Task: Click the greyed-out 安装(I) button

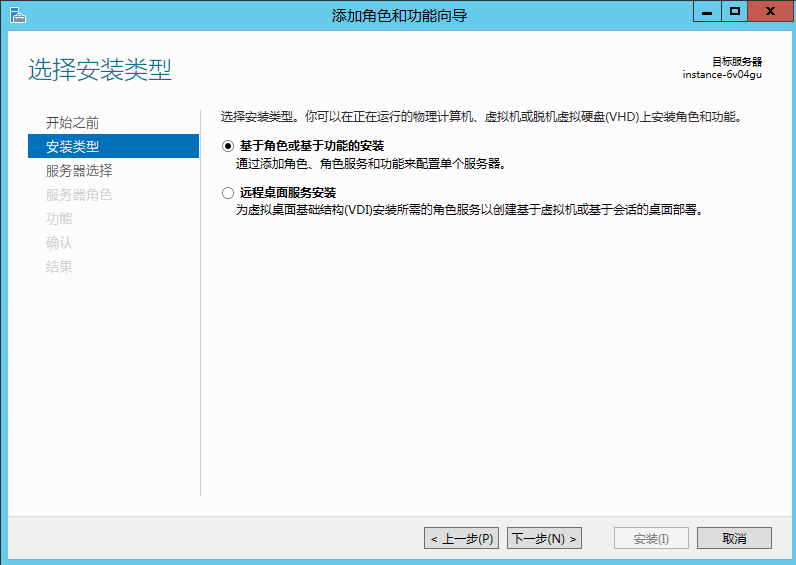Action: click(x=651, y=538)
